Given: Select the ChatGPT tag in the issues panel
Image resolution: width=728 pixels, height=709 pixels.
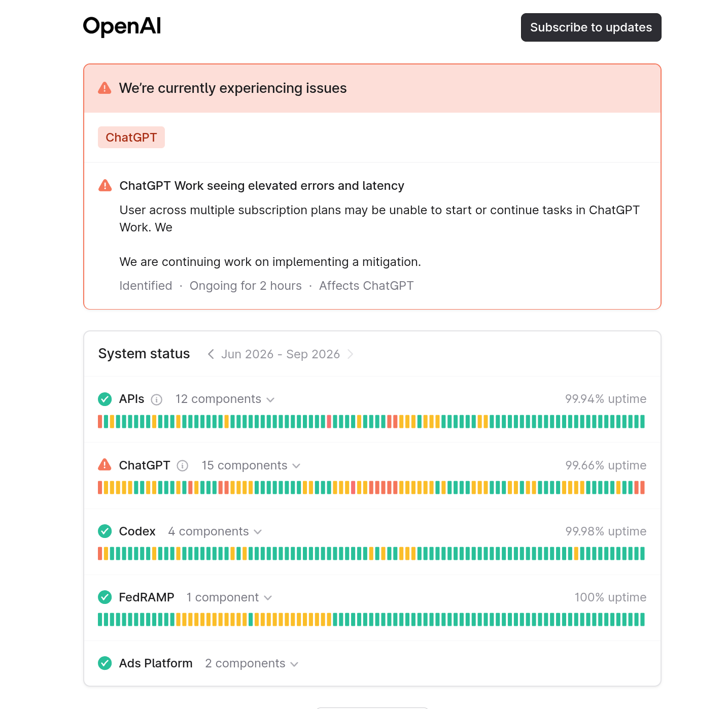Looking at the screenshot, I should 131,138.
